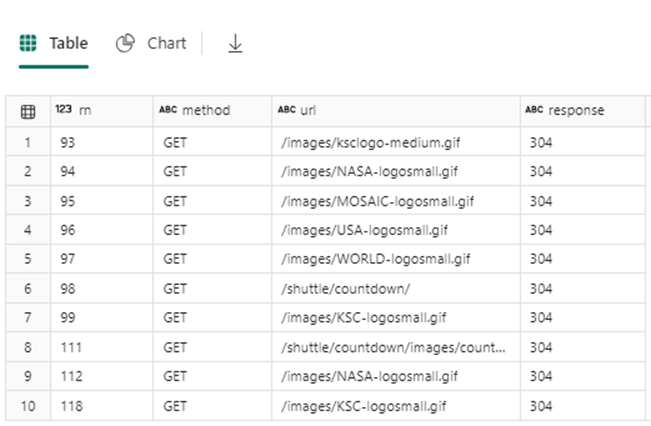Click the ABC type icon beside response
The height and width of the screenshot is (426, 651).
533,110
